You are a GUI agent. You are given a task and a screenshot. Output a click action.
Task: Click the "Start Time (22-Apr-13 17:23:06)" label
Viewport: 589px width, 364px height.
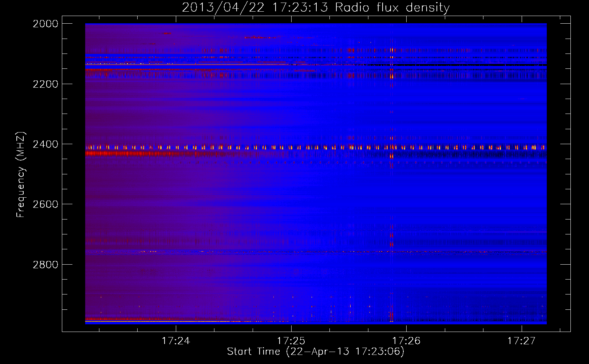[x=316, y=352]
